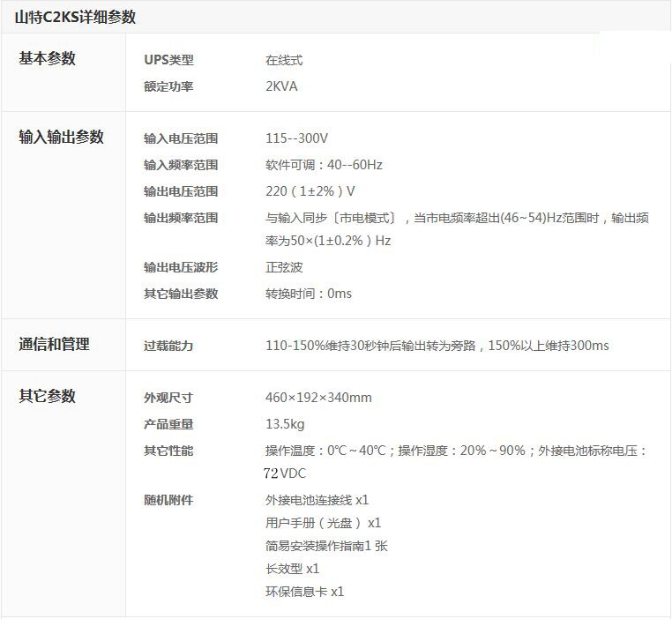Click the UPS类型 label
Image resolution: width=672 pixels, height=619 pixels.
coord(168,60)
